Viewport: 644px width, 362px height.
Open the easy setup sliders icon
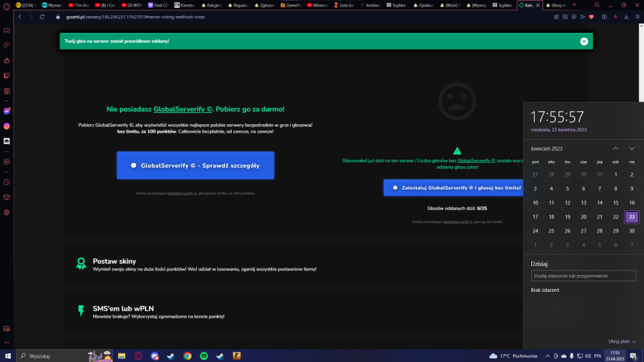pos(638,17)
